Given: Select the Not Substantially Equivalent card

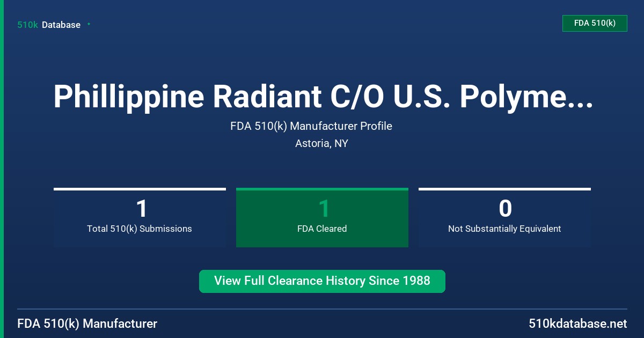Looking at the screenshot, I should tap(504, 217).
